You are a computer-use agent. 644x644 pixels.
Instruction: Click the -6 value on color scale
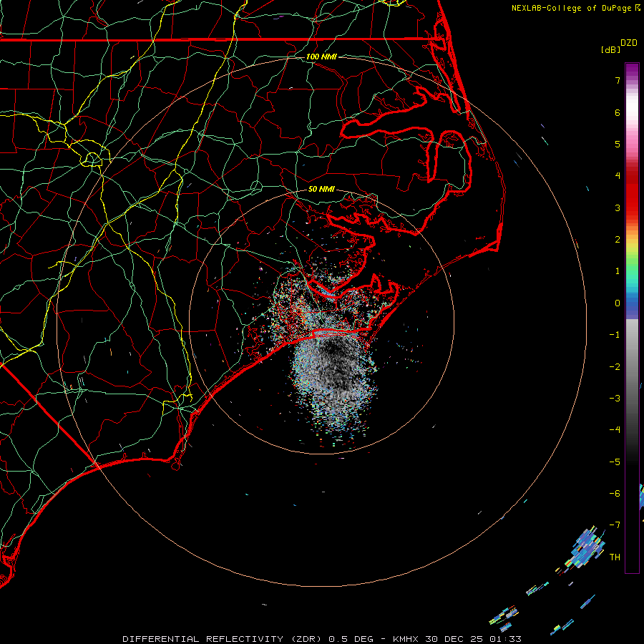point(615,494)
